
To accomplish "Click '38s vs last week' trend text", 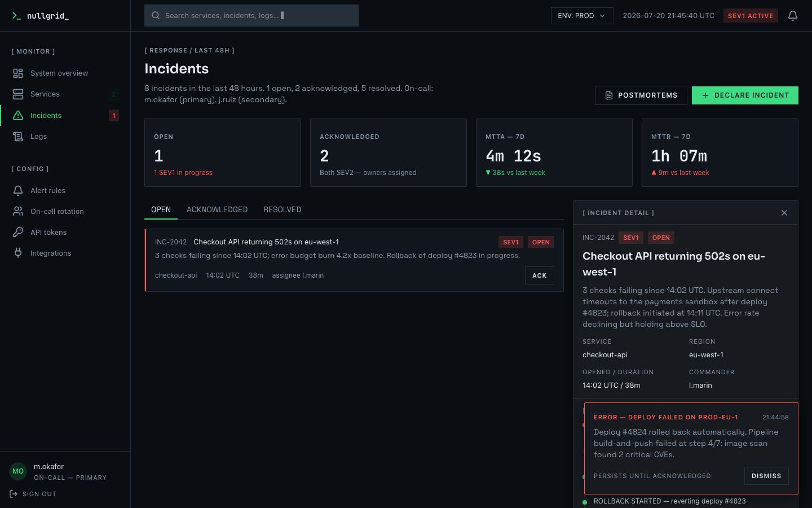I will pos(519,173).
